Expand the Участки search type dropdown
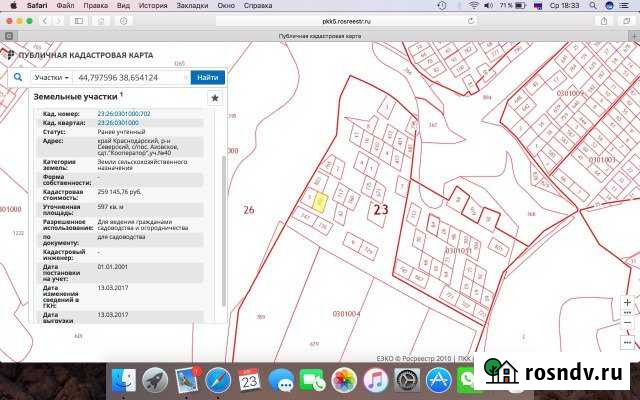 [x=51, y=77]
